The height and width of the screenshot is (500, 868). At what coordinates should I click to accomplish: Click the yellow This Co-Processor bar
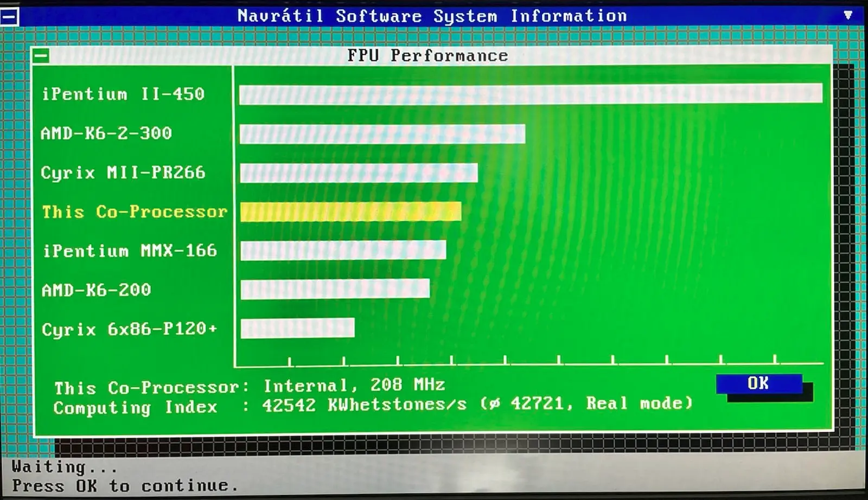coord(350,211)
